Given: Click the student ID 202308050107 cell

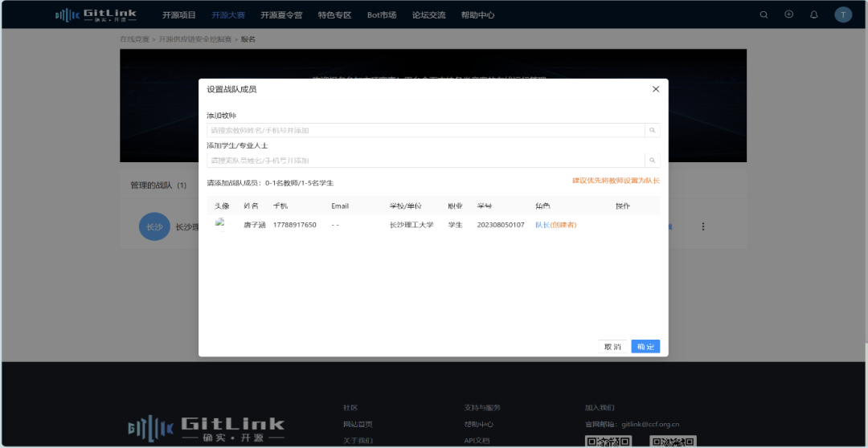Looking at the screenshot, I should coord(501,225).
